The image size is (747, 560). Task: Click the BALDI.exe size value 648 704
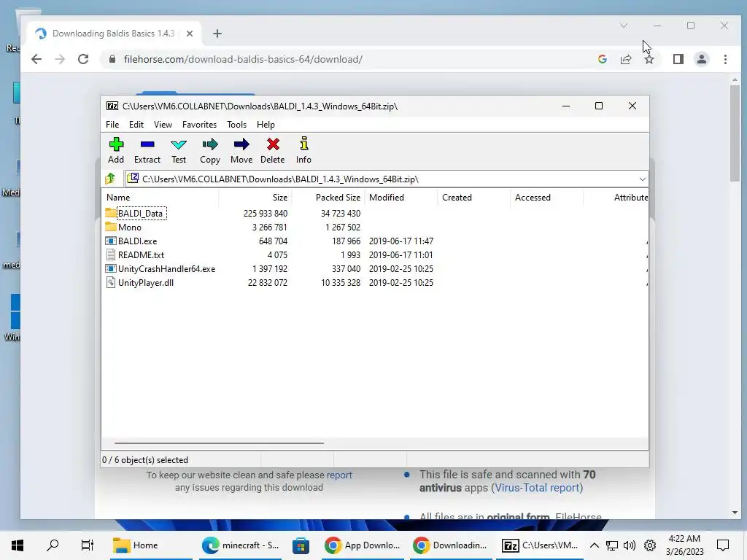tap(273, 241)
